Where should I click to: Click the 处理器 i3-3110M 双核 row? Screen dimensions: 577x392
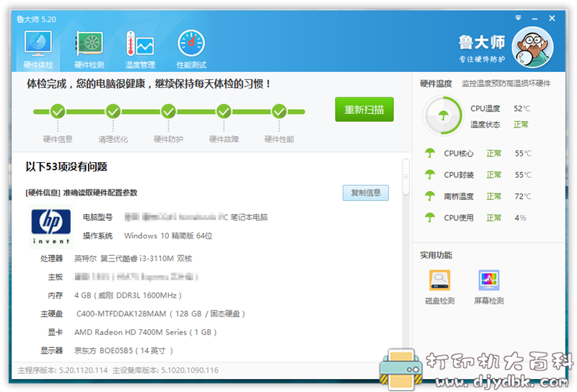point(116,259)
